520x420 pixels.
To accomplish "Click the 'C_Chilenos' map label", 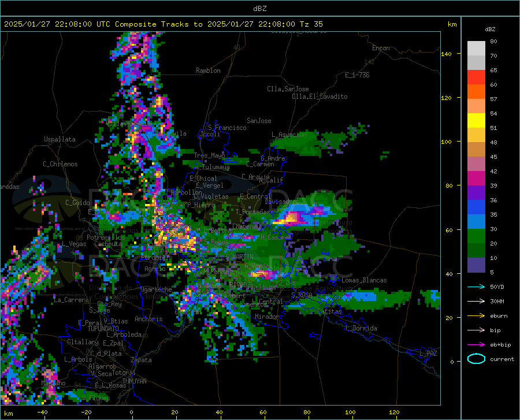I will pyautogui.click(x=60, y=164).
